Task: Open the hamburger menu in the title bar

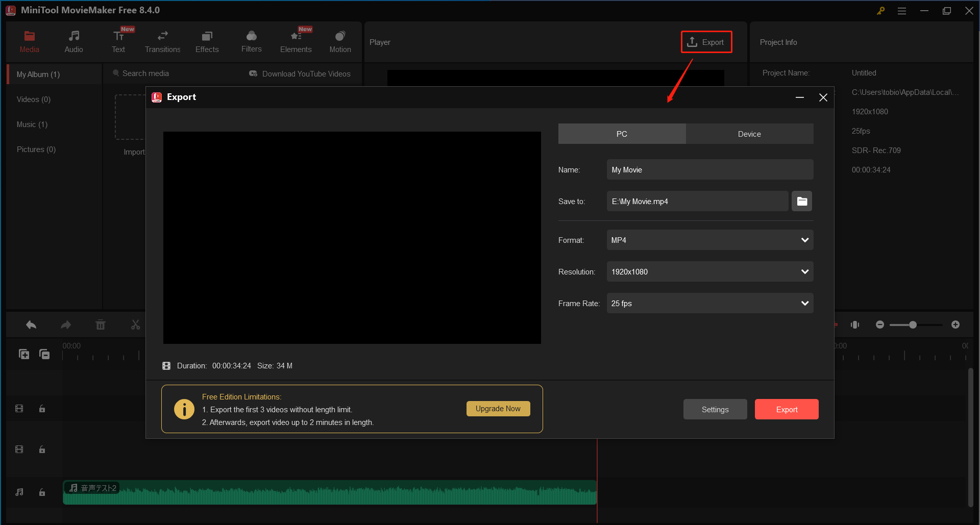Action: pyautogui.click(x=902, y=10)
